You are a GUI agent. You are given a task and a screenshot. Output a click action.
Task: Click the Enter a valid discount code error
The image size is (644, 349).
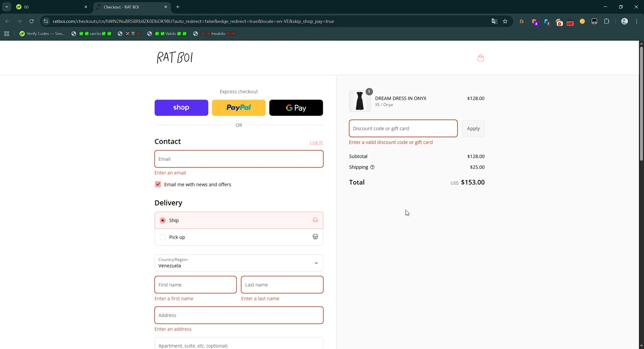point(391,143)
